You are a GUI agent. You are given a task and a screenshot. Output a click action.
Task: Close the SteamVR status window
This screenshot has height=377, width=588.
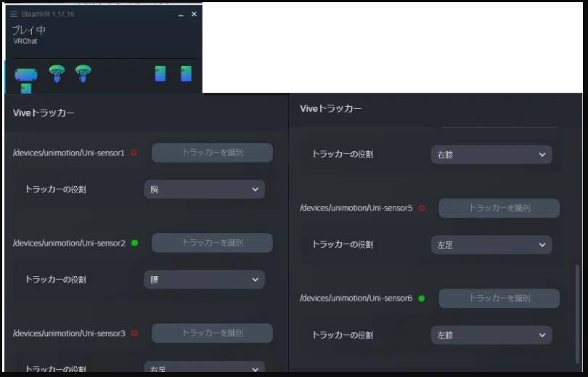(194, 15)
